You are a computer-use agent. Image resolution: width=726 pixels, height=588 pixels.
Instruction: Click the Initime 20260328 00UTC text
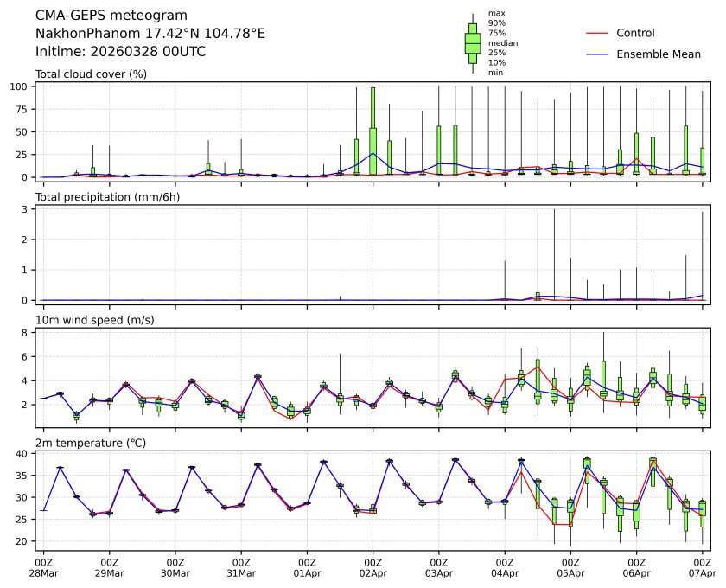point(120,51)
